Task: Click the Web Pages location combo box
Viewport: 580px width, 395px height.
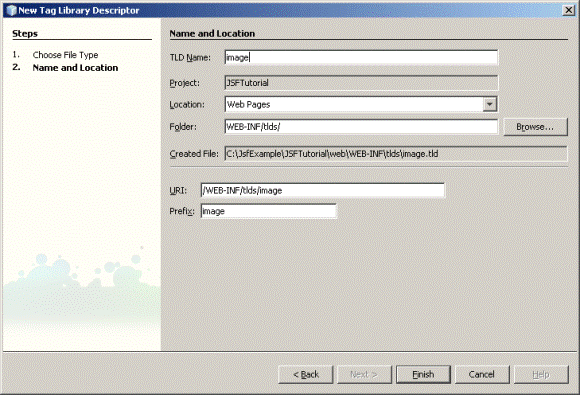Action: [x=361, y=104]
